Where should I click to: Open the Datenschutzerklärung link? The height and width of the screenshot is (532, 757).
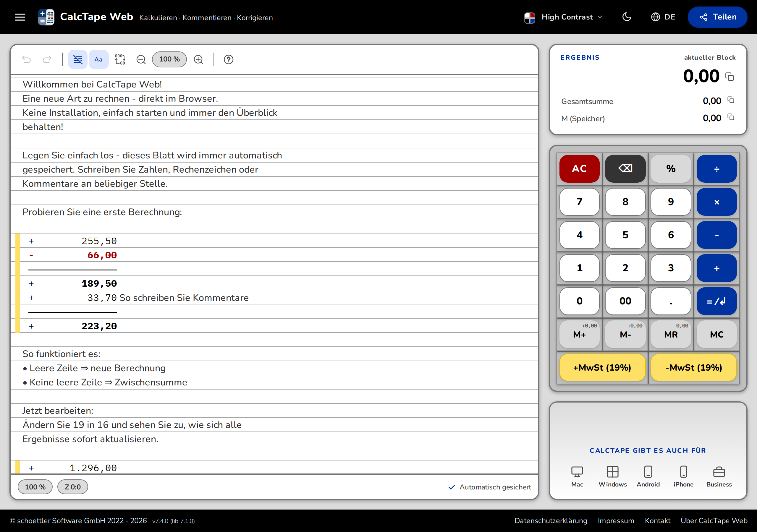coord(551,520)
